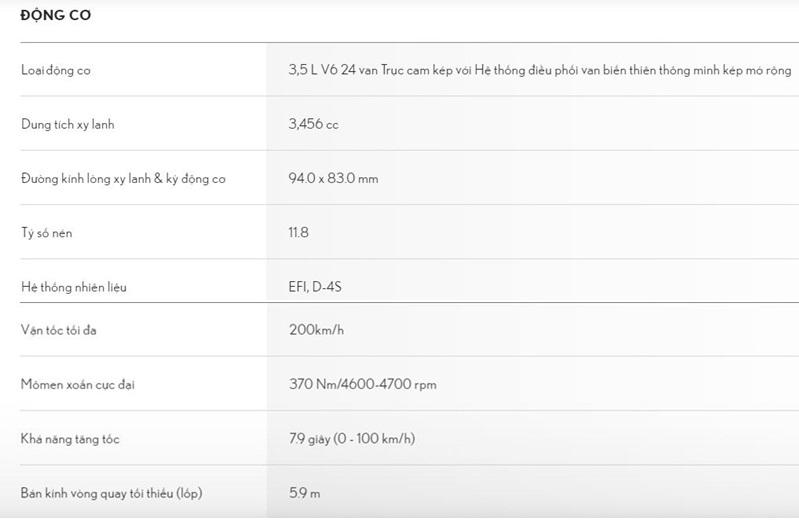Click the ĐỘNG CƠ section heading
799x528 pixels.
56,15
